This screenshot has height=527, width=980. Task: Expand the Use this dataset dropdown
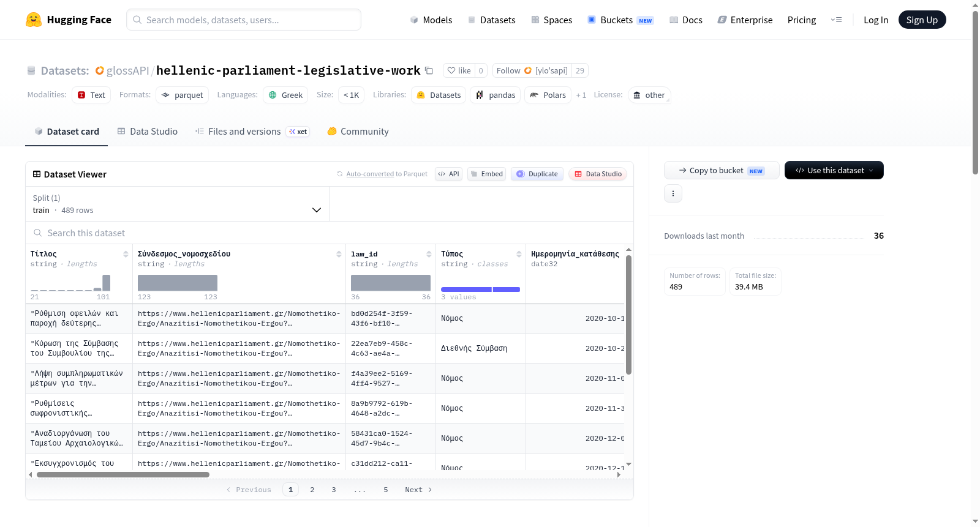834,170
